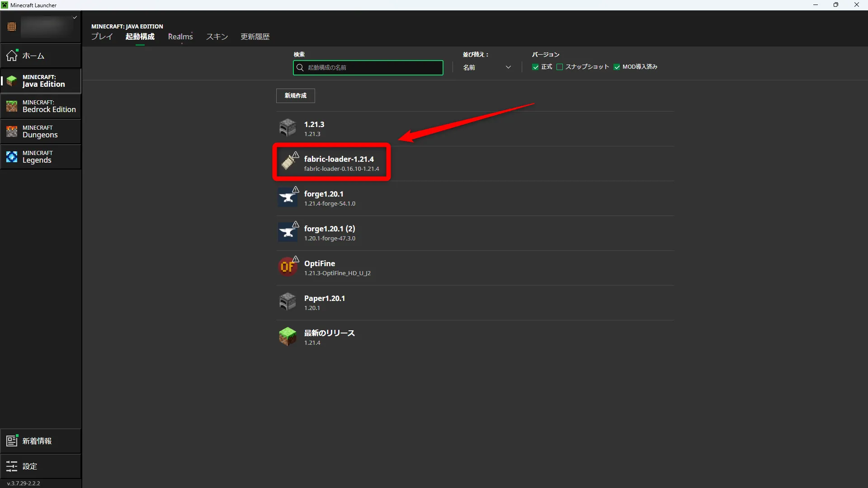The image size is (868, 488).
Task: Click the fabric-loader-0.16.10-1.21.4 version text
Action: click(x=342, y=169)
